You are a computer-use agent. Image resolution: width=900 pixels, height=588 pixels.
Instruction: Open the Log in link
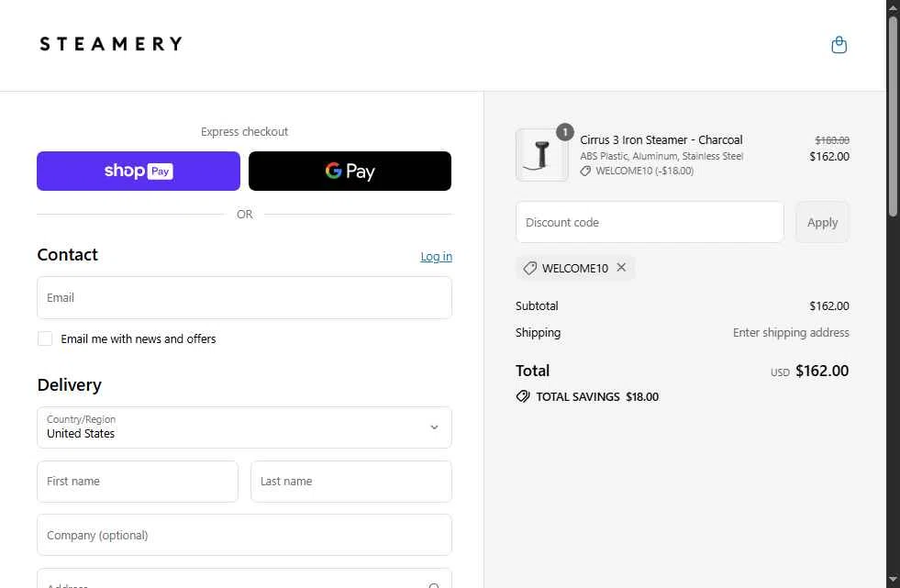(436, 257)
